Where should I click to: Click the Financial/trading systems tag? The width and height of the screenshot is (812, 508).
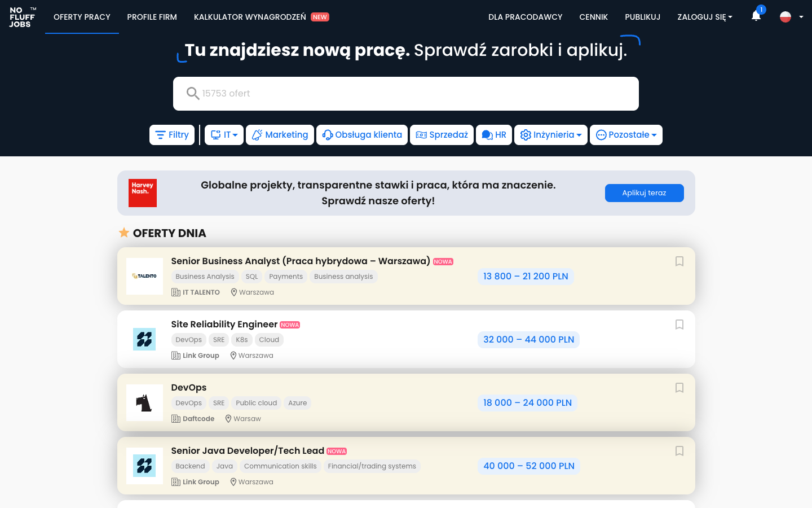click(372, 466)
